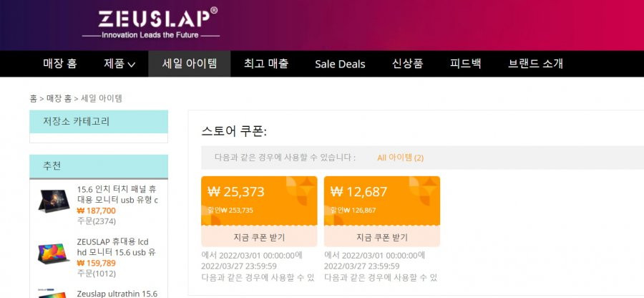Open the ZEUSLAP lcd hd monitor thumbnail
644x298 pixels.
click(54, 253)
